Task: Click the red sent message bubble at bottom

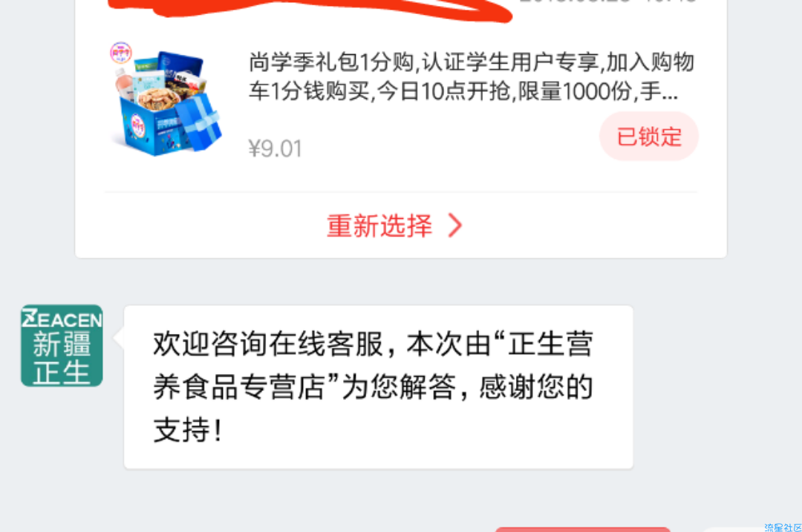Action: (583, 530)
